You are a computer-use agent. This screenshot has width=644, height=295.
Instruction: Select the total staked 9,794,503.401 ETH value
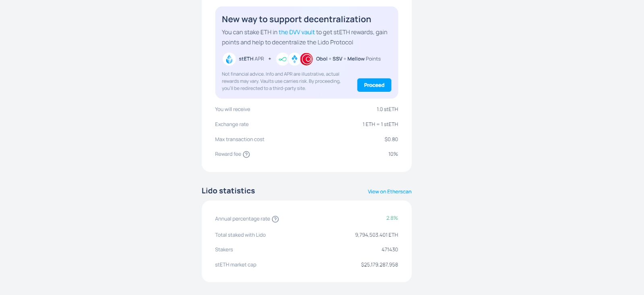click(x=376, y=235)
